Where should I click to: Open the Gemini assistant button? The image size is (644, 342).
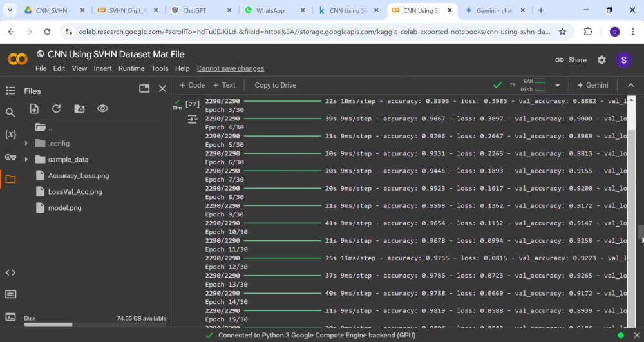tap(592, 86)
